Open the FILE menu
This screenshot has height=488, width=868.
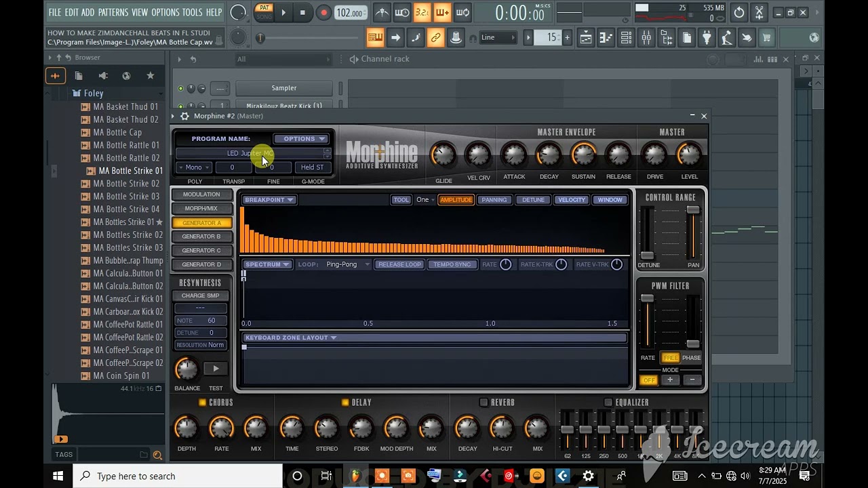pos(55,12)
